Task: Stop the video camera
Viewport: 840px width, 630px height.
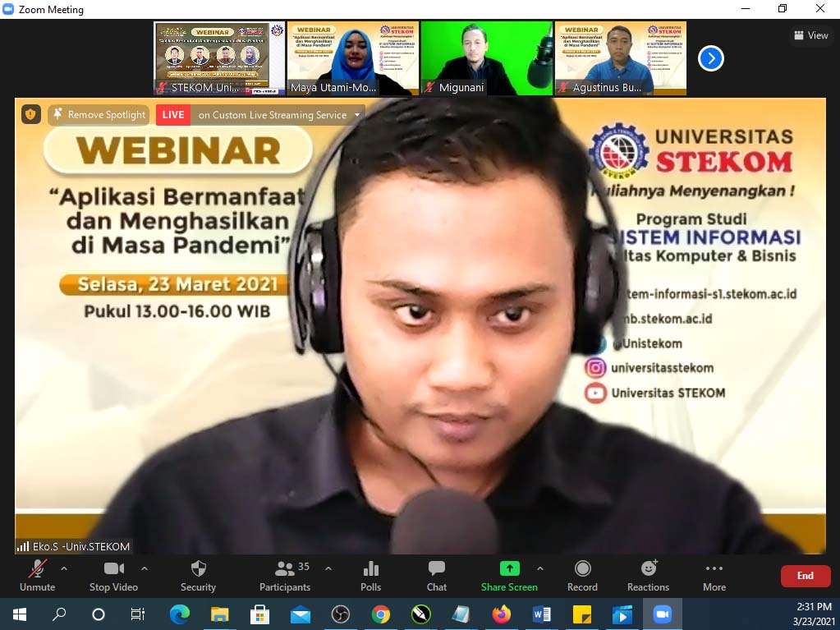Action: pyautogui.click(x=113, y=576)
